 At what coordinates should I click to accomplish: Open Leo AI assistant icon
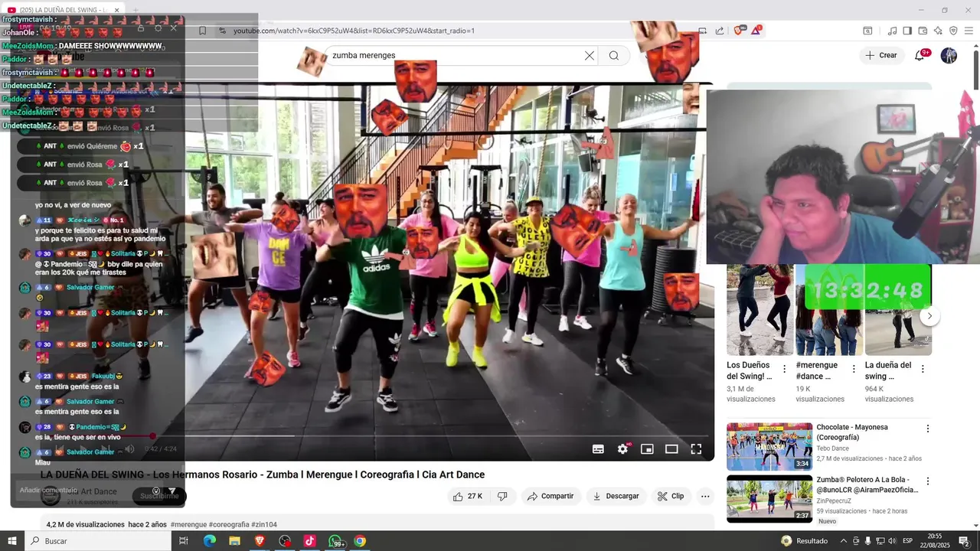tap(938, 31)
